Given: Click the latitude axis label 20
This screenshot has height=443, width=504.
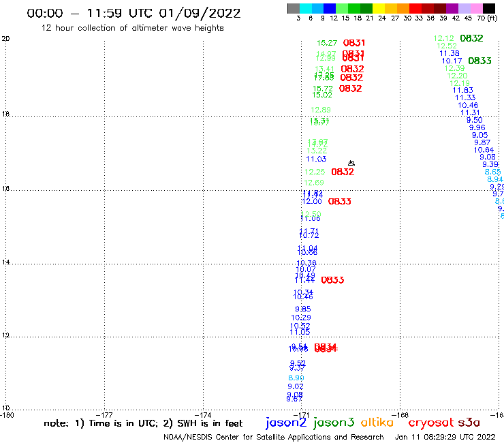Looking at the screenshot, I should pyautogui.click(x=5, y=39).
